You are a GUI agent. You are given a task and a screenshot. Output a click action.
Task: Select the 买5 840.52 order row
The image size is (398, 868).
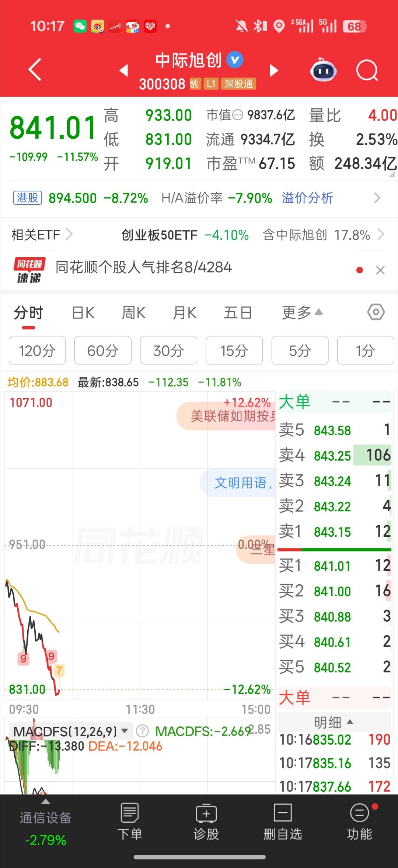[x=334, y=667]
